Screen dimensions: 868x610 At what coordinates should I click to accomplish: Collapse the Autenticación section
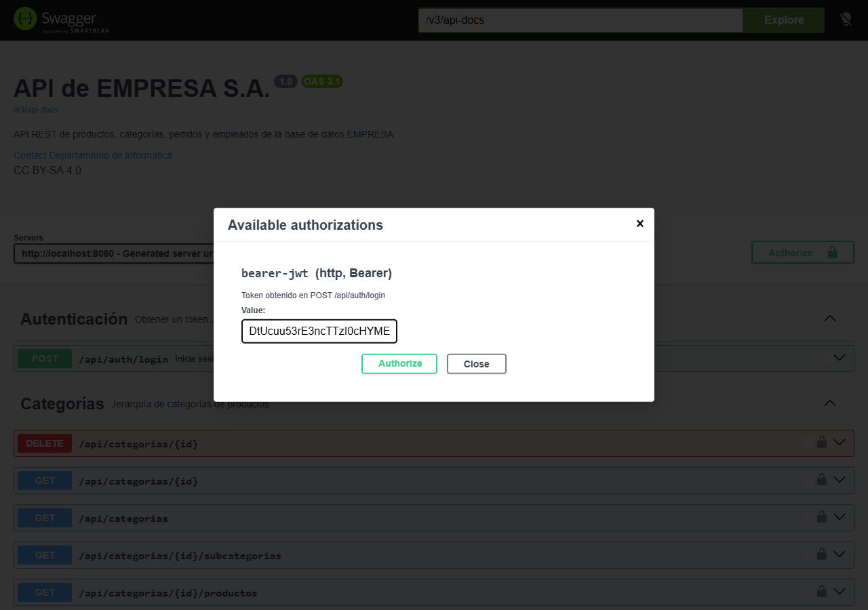(x=829, y=319)
